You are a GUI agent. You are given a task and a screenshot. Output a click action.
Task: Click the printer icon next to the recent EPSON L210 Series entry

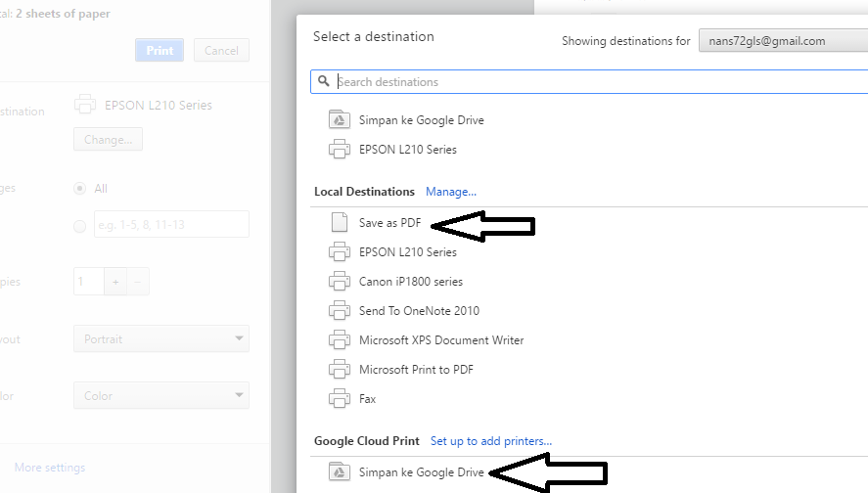tap(340, 149)
